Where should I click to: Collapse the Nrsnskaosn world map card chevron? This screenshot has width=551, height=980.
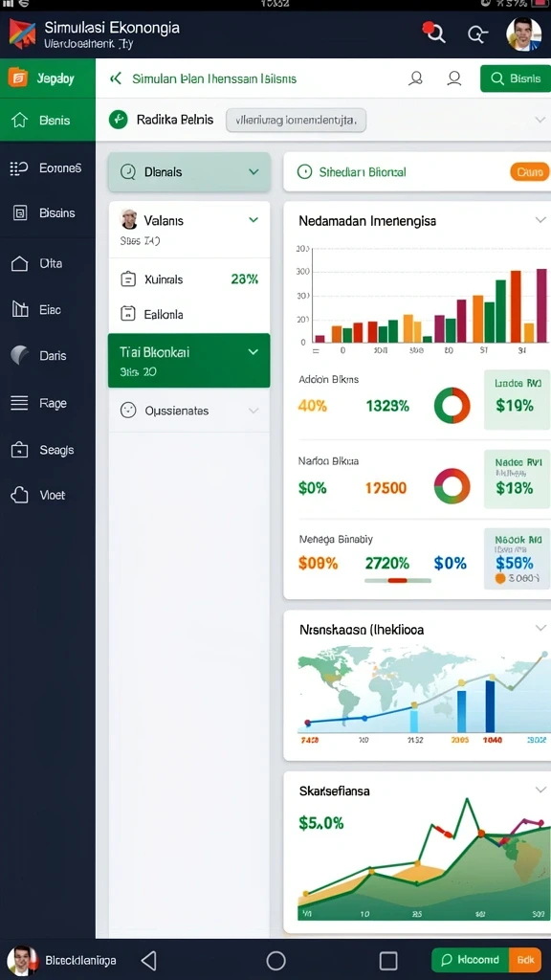540,628
